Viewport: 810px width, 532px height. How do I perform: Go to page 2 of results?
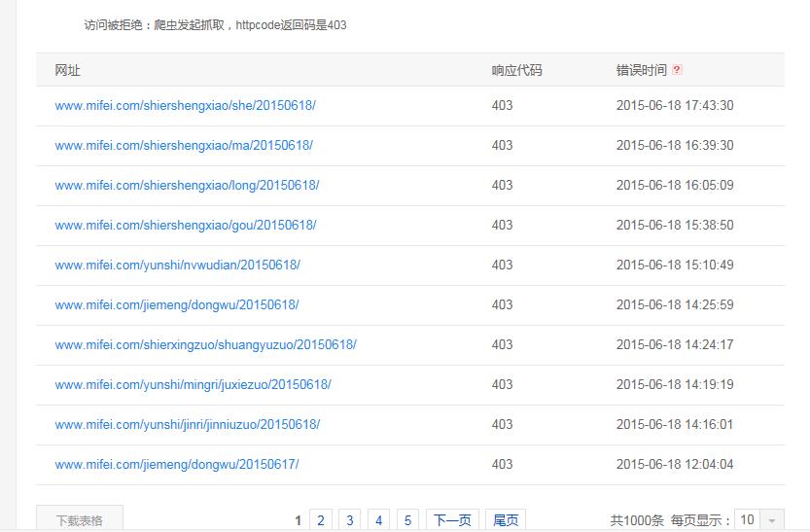[321, 520]
